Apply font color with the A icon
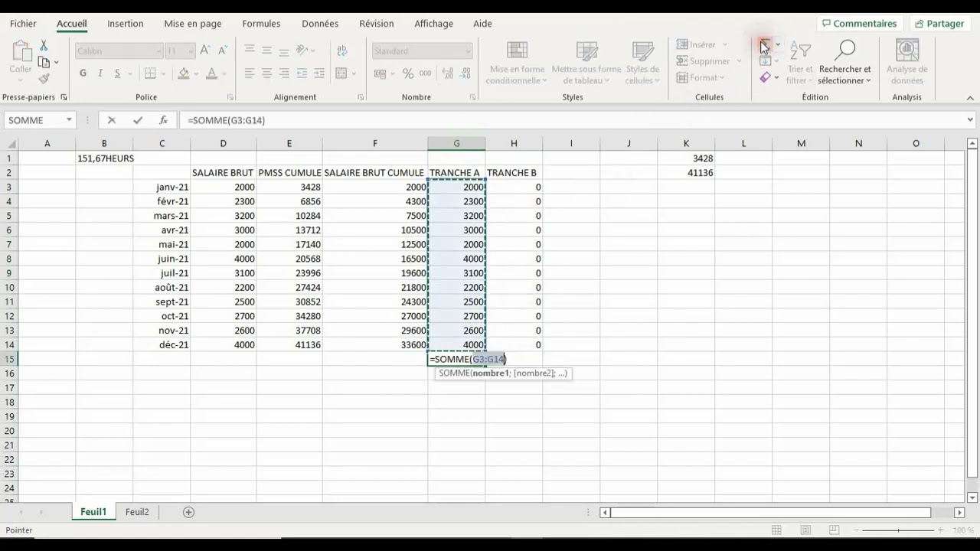This screenshot has width=980, height=551. (211, 73)
